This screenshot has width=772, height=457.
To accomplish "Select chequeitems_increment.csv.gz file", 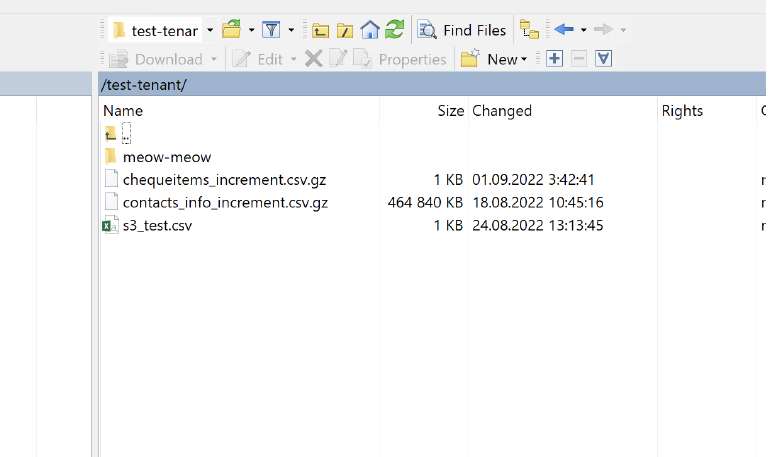I will tap(224, 180).
